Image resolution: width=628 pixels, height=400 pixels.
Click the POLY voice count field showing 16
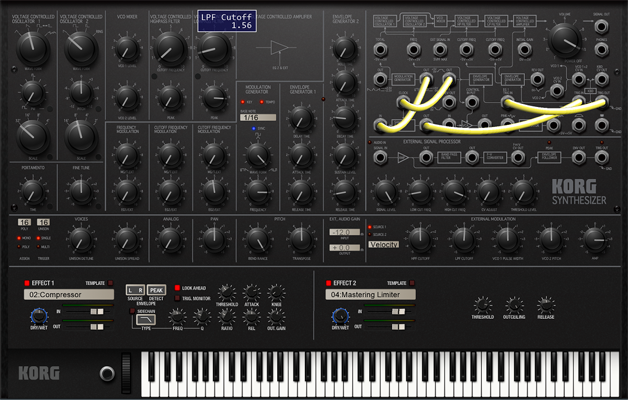pyautogui.click(x=24, y=222)
